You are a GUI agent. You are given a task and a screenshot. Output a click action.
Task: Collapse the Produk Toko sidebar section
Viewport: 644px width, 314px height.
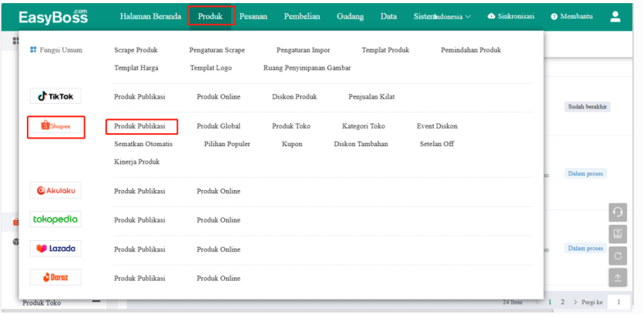coord(96,301)
